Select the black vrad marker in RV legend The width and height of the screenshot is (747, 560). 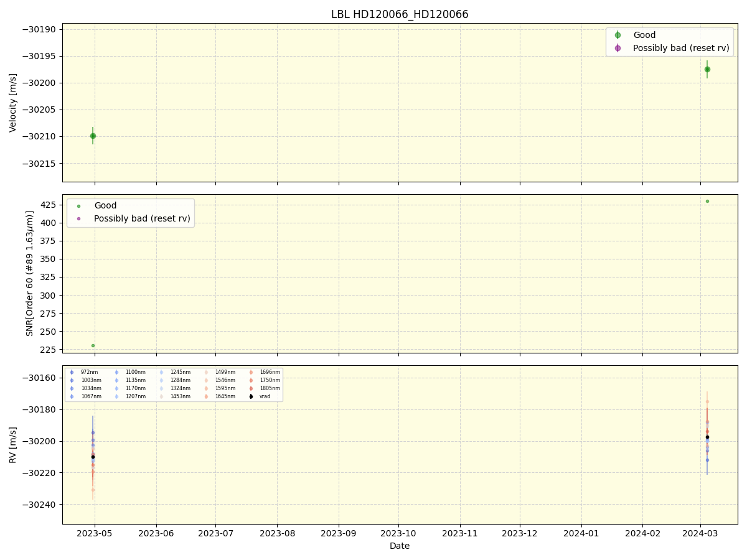click(251, 396)
